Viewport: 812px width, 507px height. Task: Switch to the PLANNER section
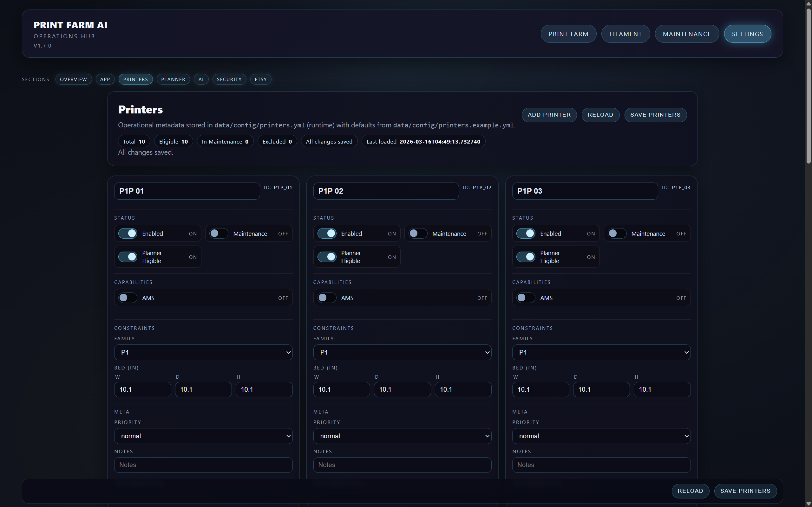[x=173, y=79]
